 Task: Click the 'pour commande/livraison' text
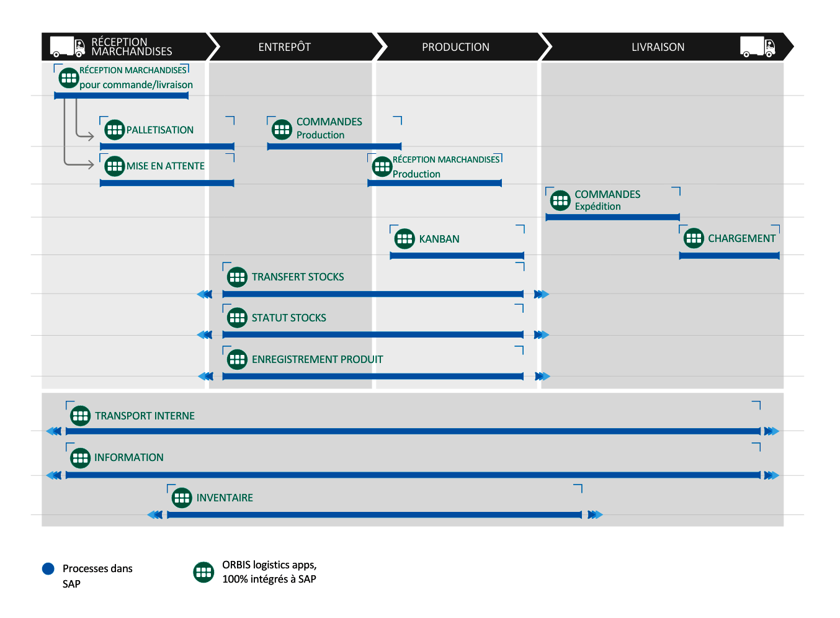pos(136,85)
